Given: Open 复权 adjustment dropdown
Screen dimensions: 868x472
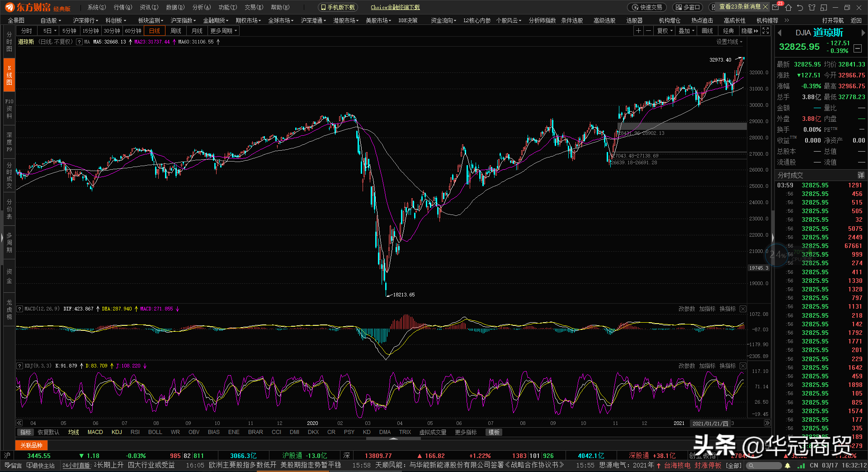Looking at the screenshot, I should [x=665, y=31].
